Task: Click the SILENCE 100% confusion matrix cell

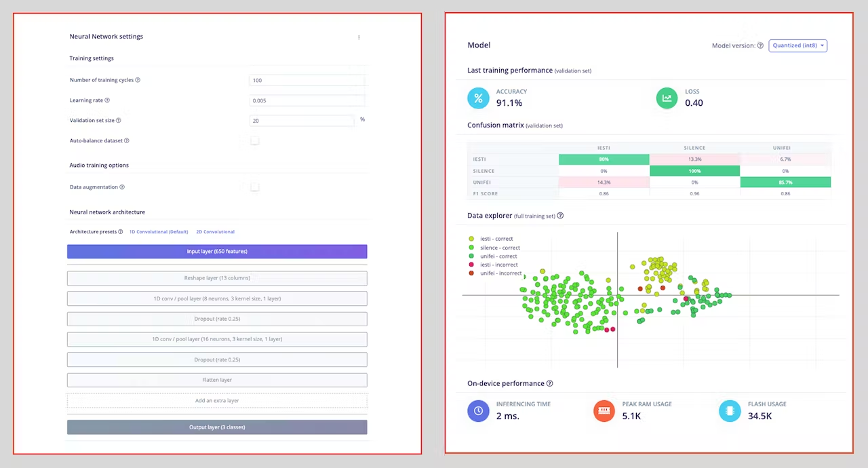Action: point(694,171)
